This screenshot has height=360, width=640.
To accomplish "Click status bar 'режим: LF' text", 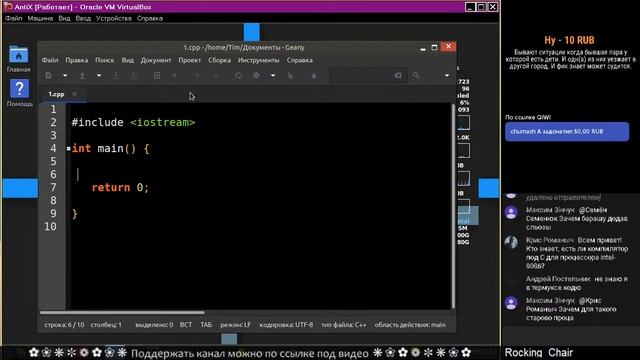I will point(236,325).
